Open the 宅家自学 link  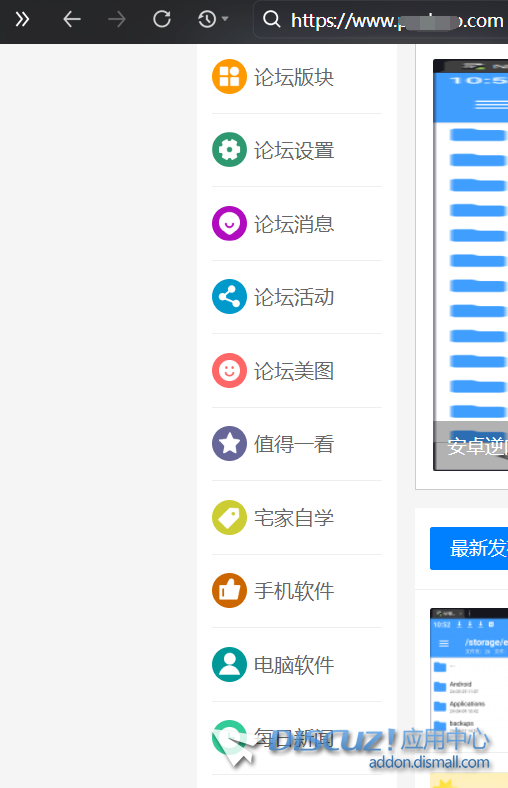coord(294,518)
